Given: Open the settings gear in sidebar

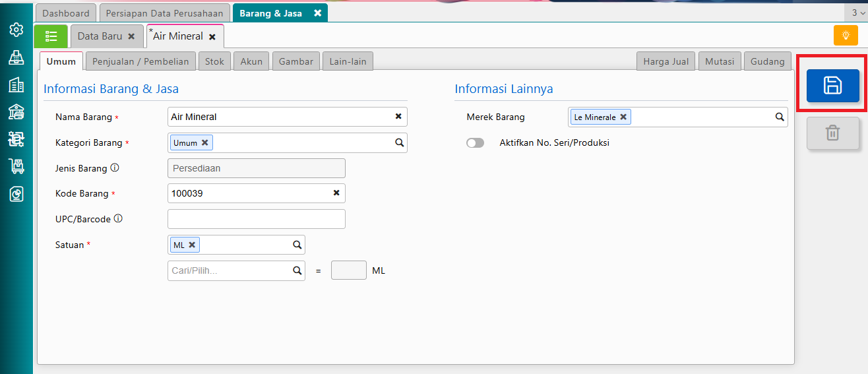Looking at the screenshot, I should pos(16,30).
